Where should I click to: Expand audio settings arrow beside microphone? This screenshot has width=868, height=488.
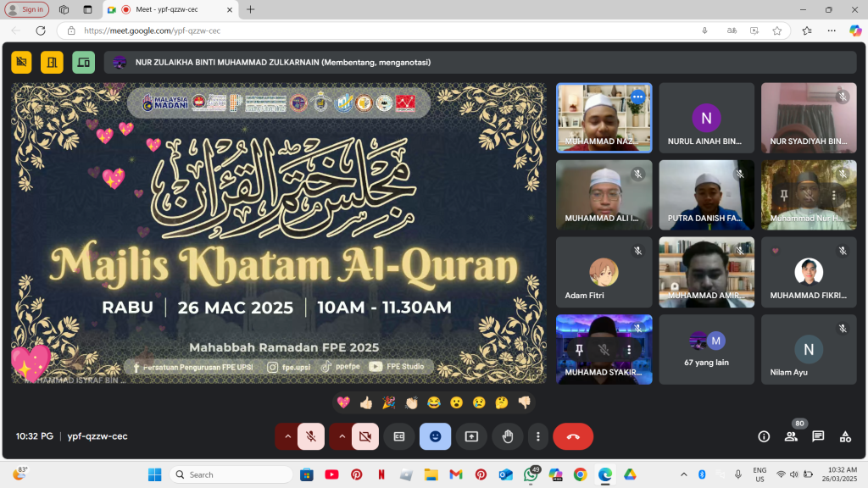[287, 436]
